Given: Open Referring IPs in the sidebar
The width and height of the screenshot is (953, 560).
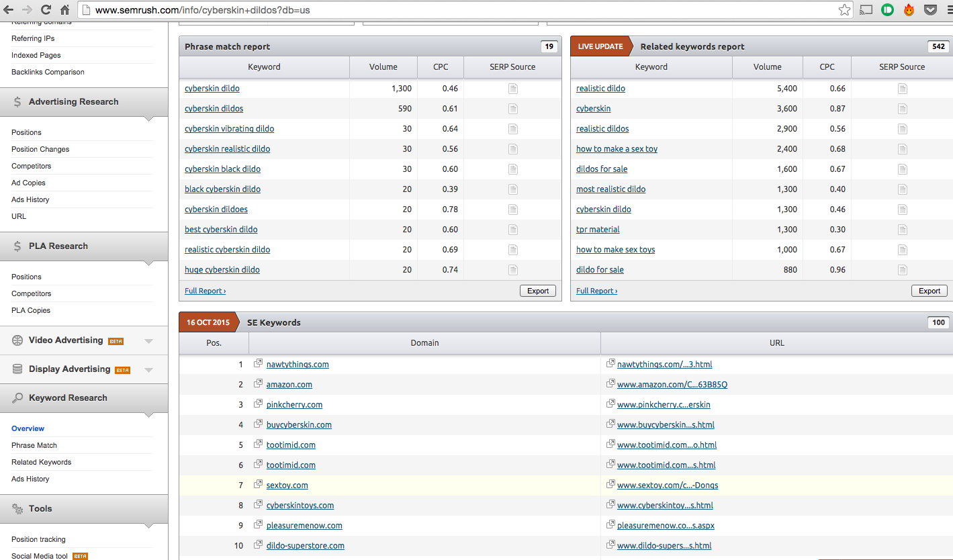Looking at the screenshot, I should tap(33, 38).
